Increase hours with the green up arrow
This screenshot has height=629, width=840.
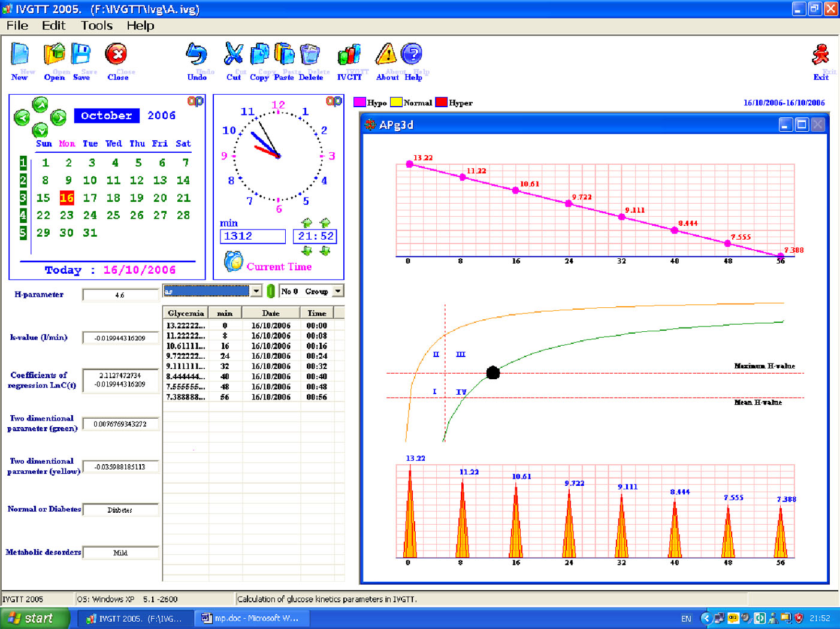point(307,223)
